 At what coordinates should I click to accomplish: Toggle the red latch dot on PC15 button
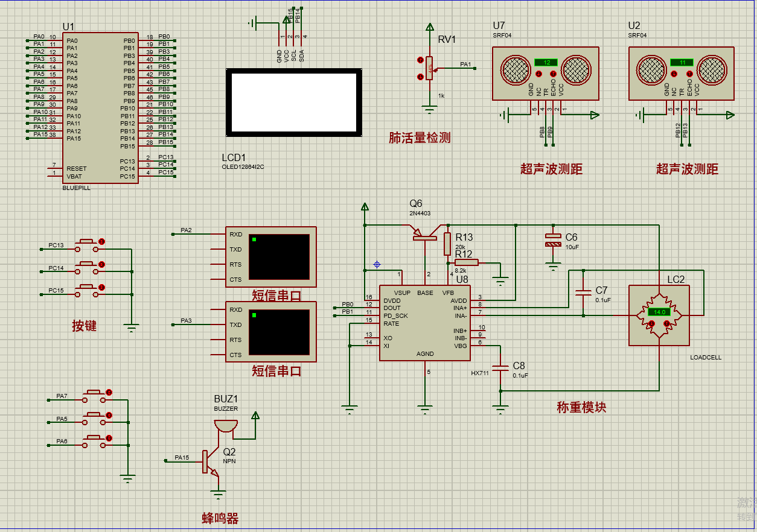coord(101,287)
